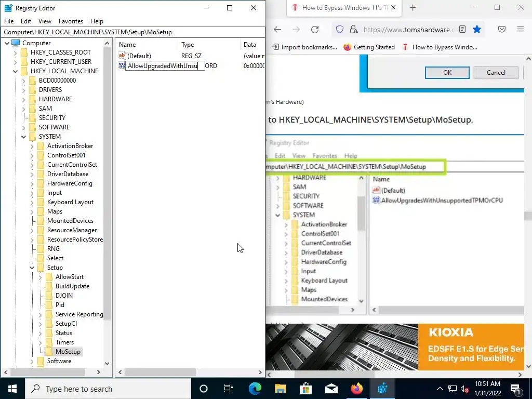This screenshot has height=399, width=532.
Task: Select the Service Reporting key
Action: 79,314
